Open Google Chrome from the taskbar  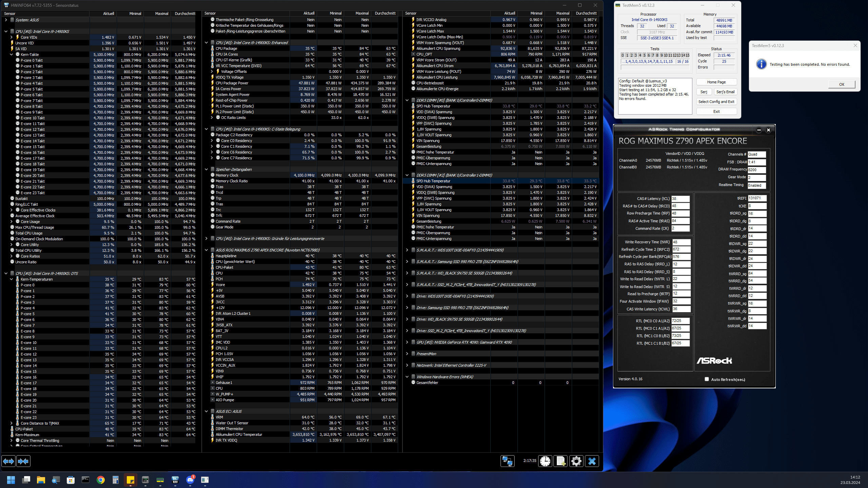(100, 480)
